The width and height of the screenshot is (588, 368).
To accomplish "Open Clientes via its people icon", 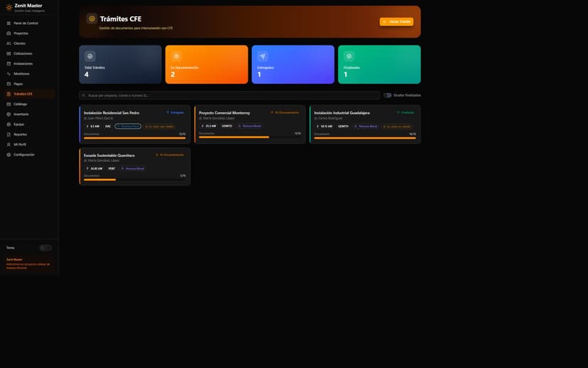I will point(9,43).
